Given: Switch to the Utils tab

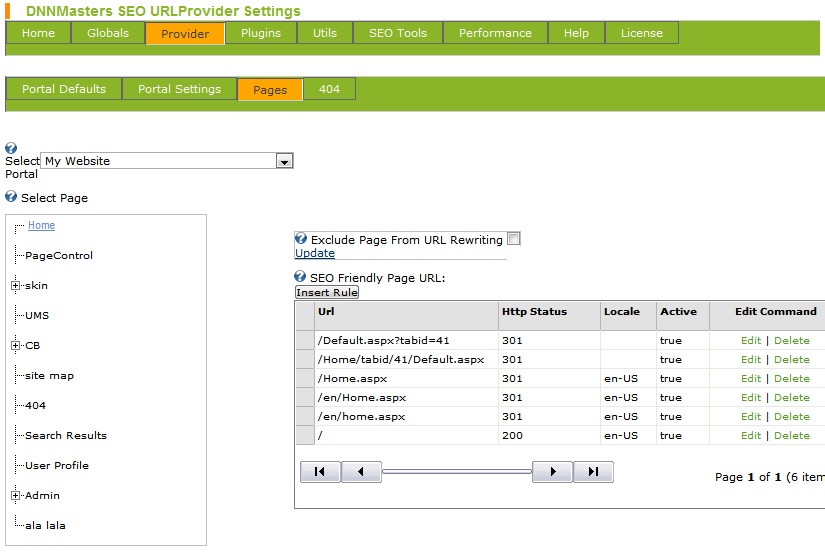Looking at the screenshot, I should [x=325, y=33].
